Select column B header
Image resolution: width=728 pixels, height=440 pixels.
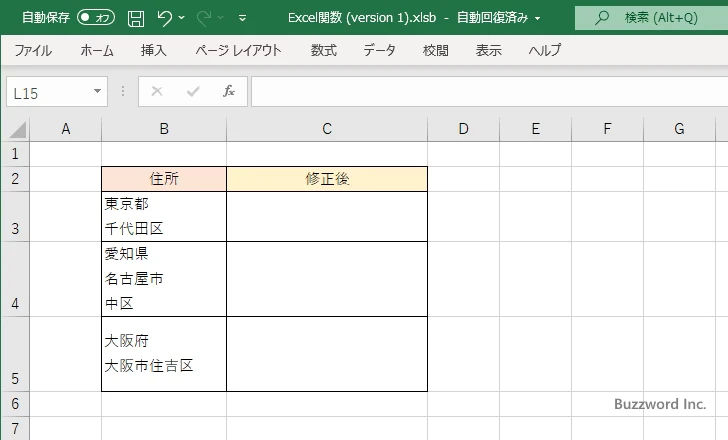(164, 129)
